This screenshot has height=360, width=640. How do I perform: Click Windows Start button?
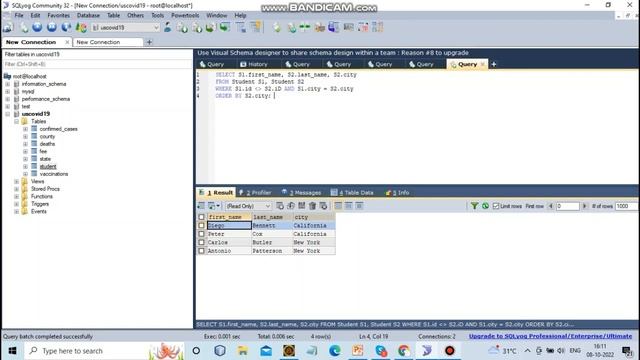pos(12,351)
